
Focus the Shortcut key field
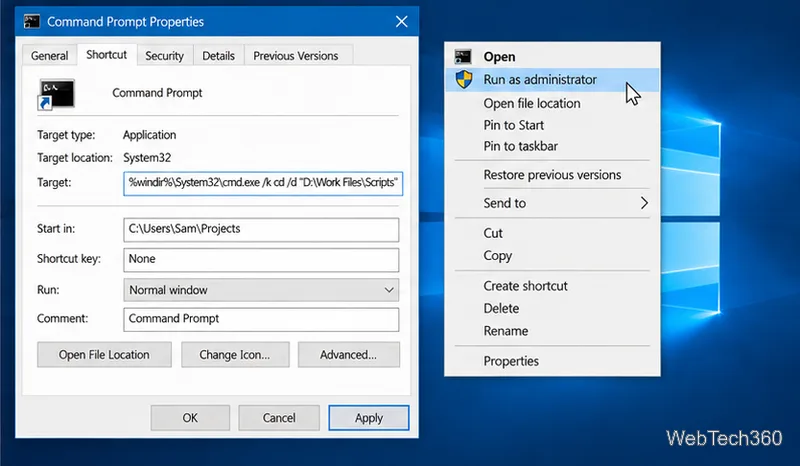coord(261,260)
